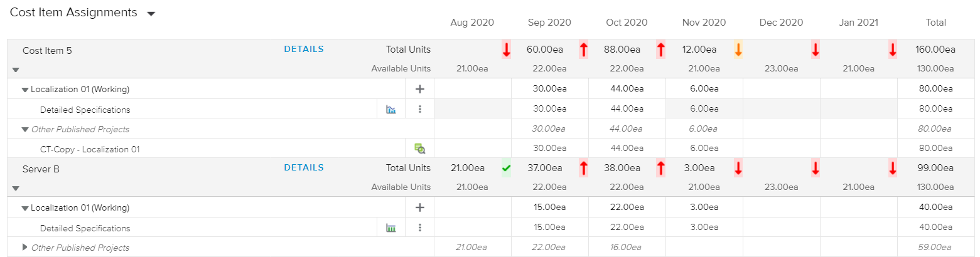The width and height of the screenshot is (980, 257).
Task: Open DETAILS link for Cost Item 5
Action: [x=304, y=50]
